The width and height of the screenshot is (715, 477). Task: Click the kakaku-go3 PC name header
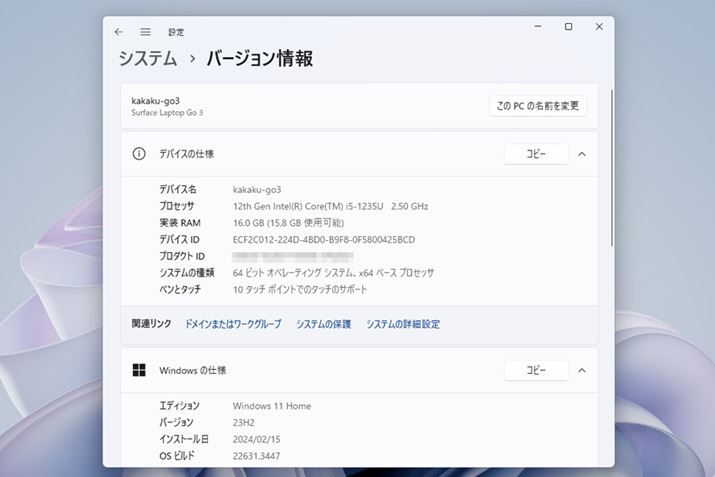(155, 101)
